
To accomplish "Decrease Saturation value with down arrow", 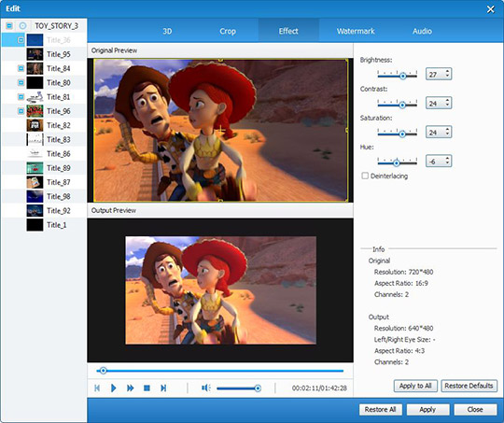I will (447, 134).
